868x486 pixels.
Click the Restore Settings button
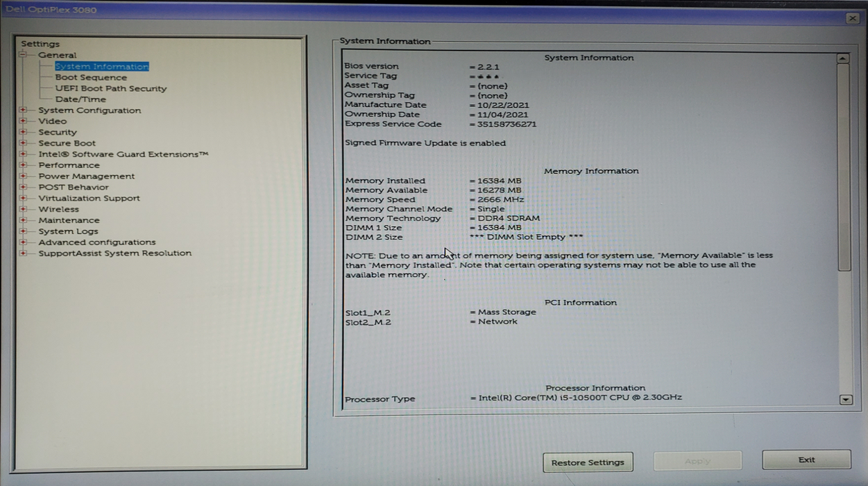(x=588, y=462)
